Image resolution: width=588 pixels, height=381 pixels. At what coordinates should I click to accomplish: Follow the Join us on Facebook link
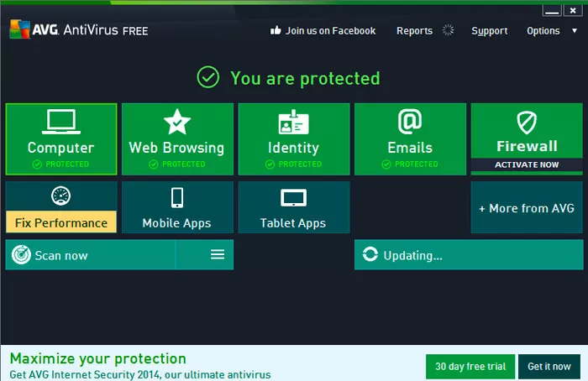330,31
